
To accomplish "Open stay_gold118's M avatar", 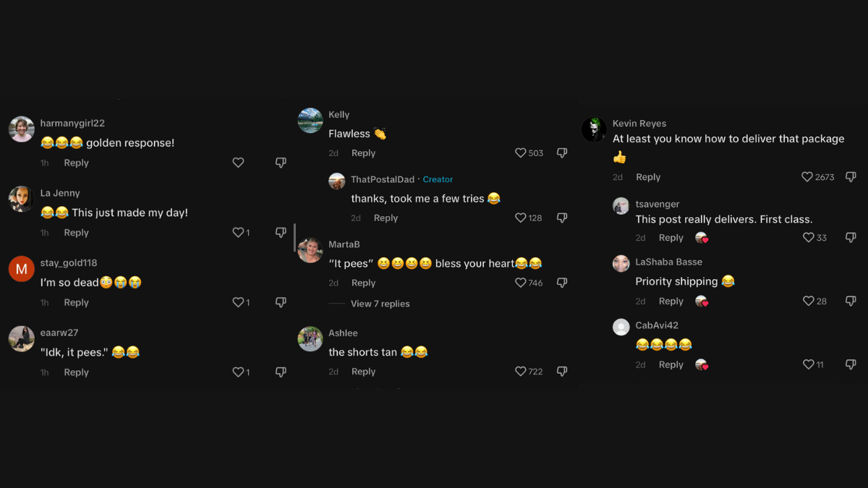I will pyautogui.click(x=22, y=269).
